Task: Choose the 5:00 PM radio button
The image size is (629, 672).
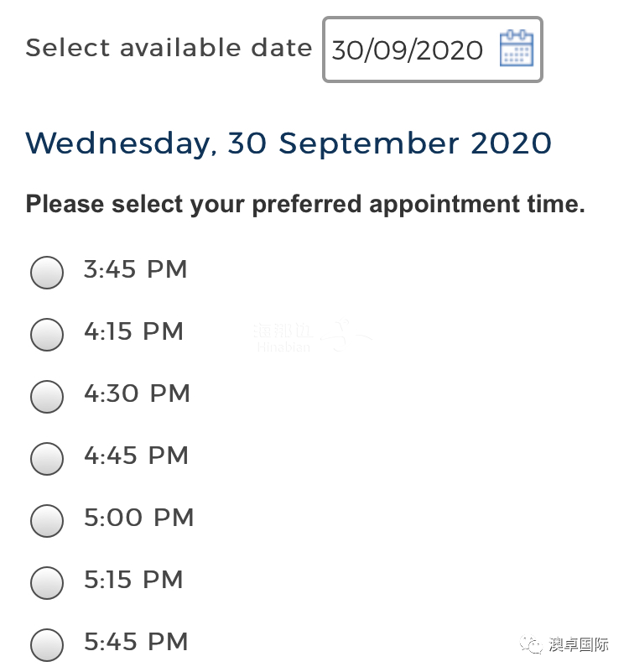Action: pyautogui.click(x=47, y=521)
